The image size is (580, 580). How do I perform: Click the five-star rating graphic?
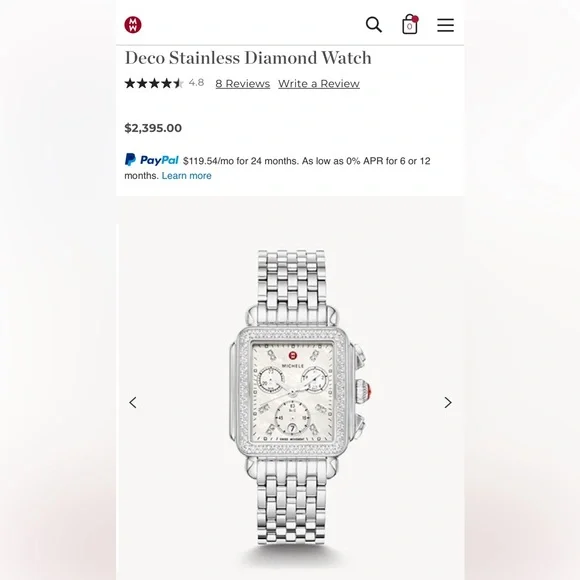(x=154, y=83)
